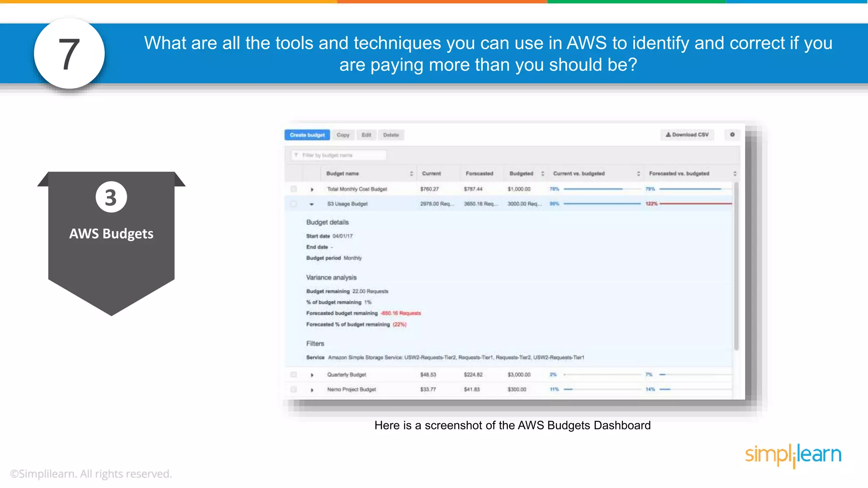Image resolution: width=868 pixels, height=488 pixels.
Task: Collapse the S3 Usage Budget row
Action: (x=312, y=204)
